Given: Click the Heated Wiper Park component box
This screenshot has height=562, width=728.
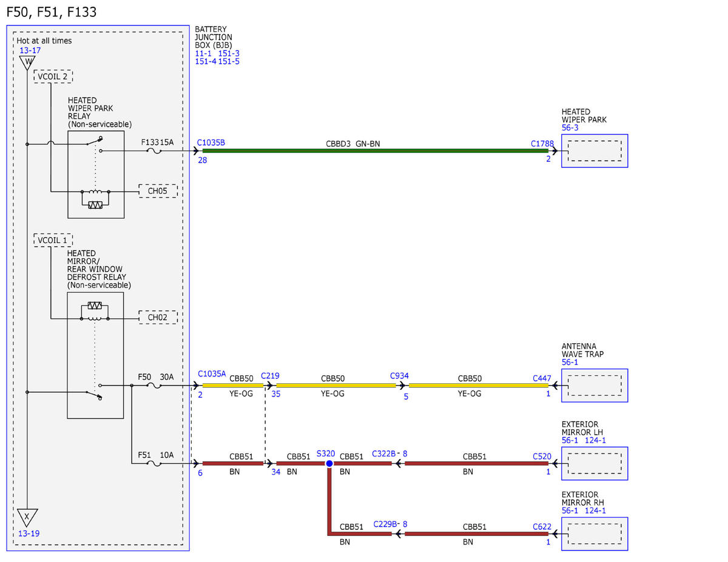Looking at the screenshot, I should tap(595, 151).
